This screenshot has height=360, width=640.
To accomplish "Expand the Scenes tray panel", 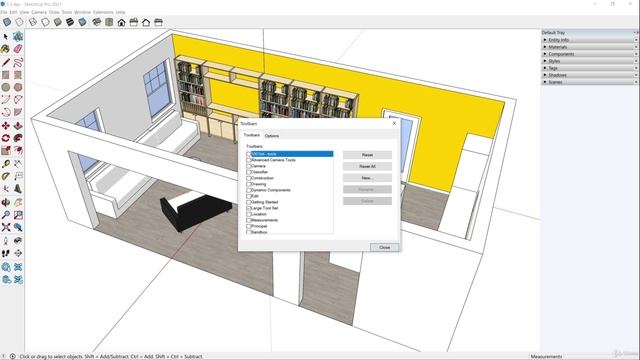I will click(x=590, y=82).
